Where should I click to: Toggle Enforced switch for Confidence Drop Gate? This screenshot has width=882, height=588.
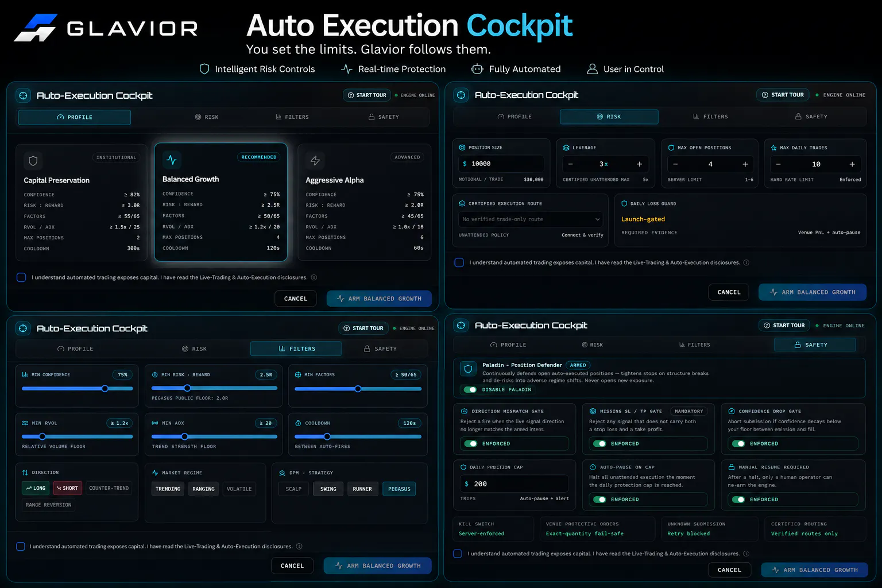pos(738,443)
